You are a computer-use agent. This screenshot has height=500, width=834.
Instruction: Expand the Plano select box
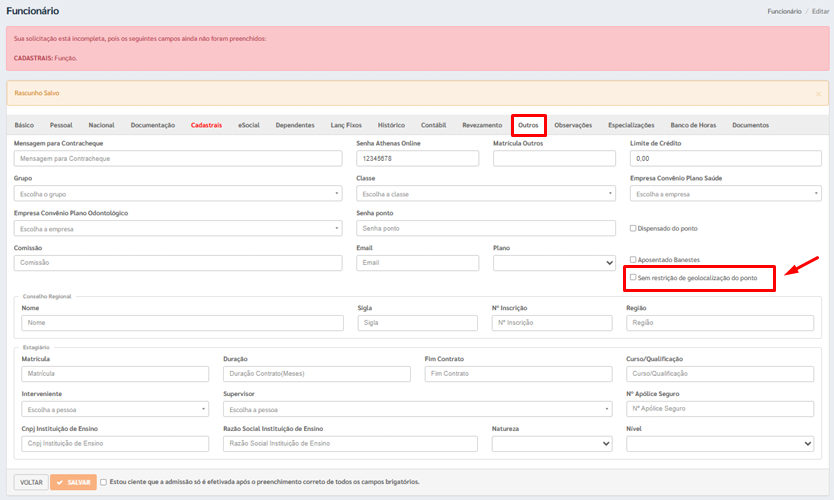click(554, 263)
